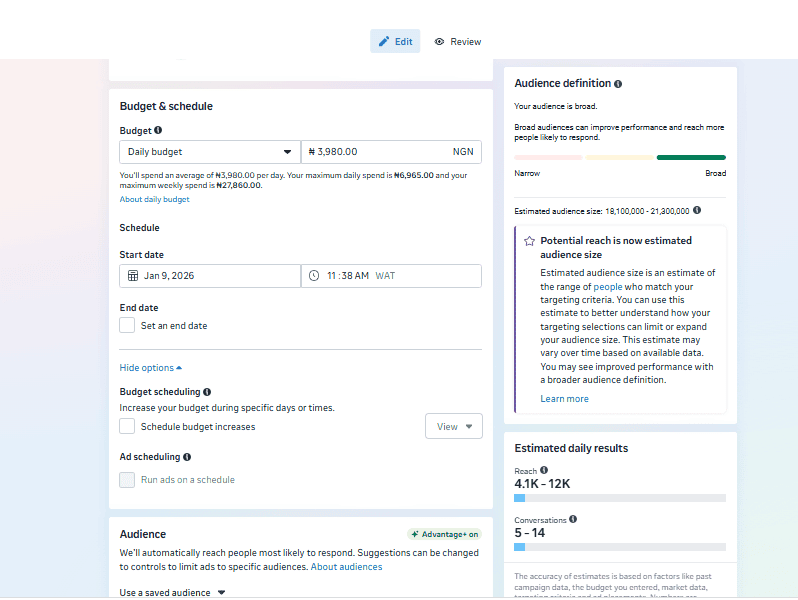
Task: Open the View dropdown for budget scheduling
Action: tap(453, 426)
